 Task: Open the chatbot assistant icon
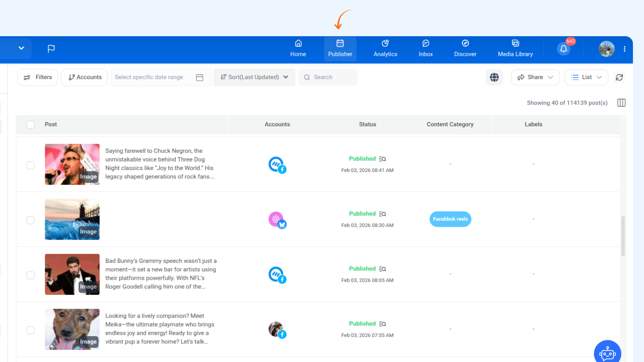pyautogui.click(x=607, y=353)
